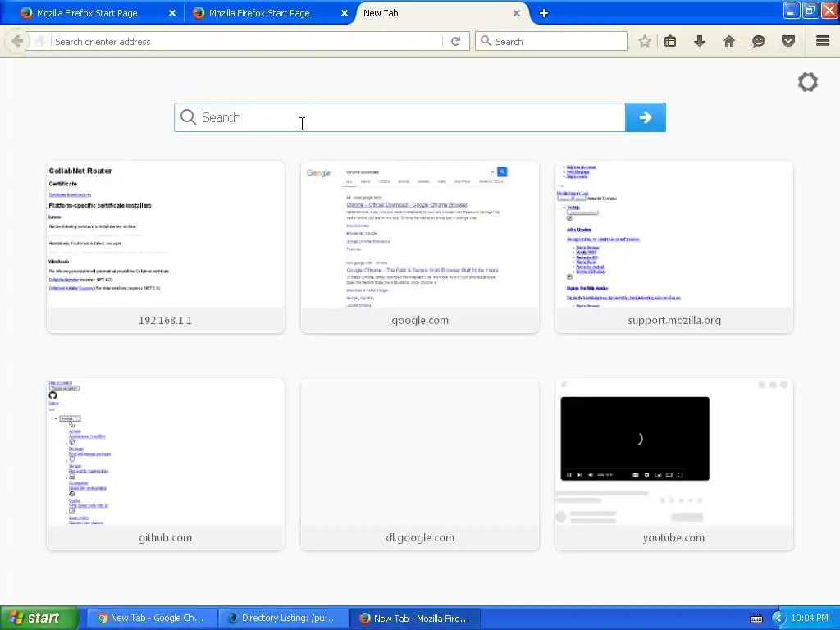Click the github.com tile label
The width and height of the screenshot is (840, 630).
point(165,538)
